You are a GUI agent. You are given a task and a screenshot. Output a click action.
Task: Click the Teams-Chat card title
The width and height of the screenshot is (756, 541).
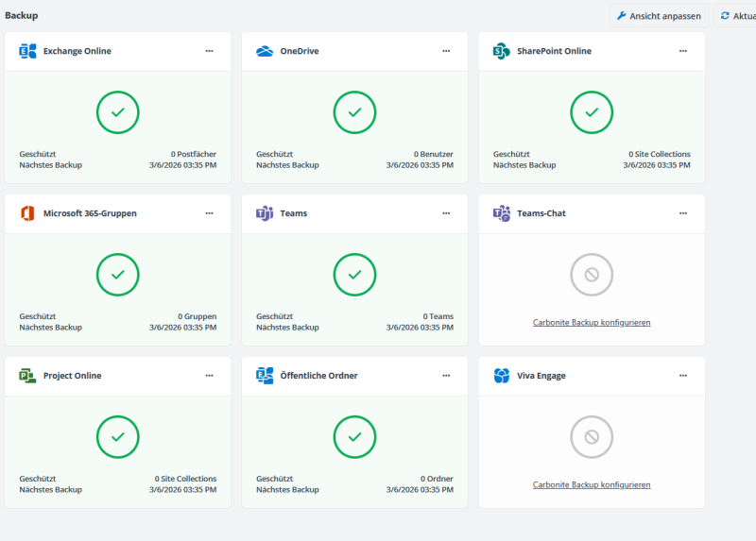[541, 213]
